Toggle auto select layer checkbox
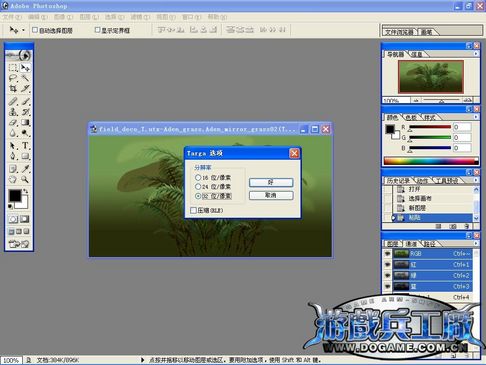Screen dimensions: 486x365 [x=35, y=30]
